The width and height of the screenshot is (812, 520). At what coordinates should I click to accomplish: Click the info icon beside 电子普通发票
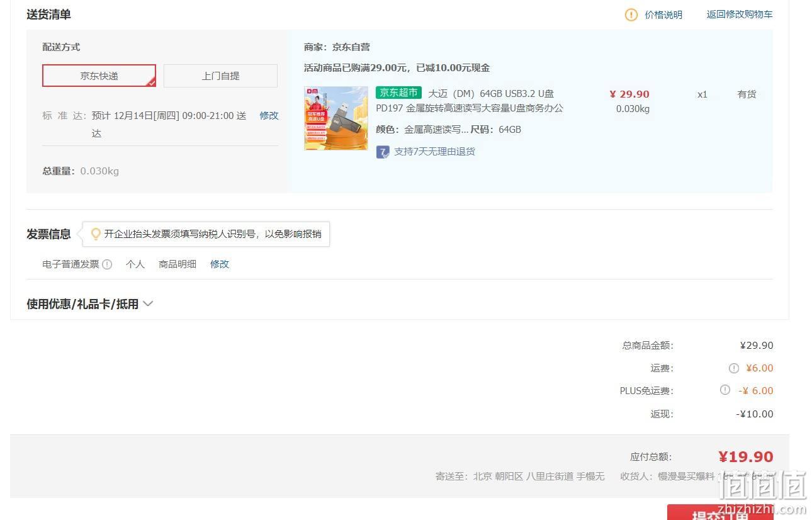pos(107,264)
